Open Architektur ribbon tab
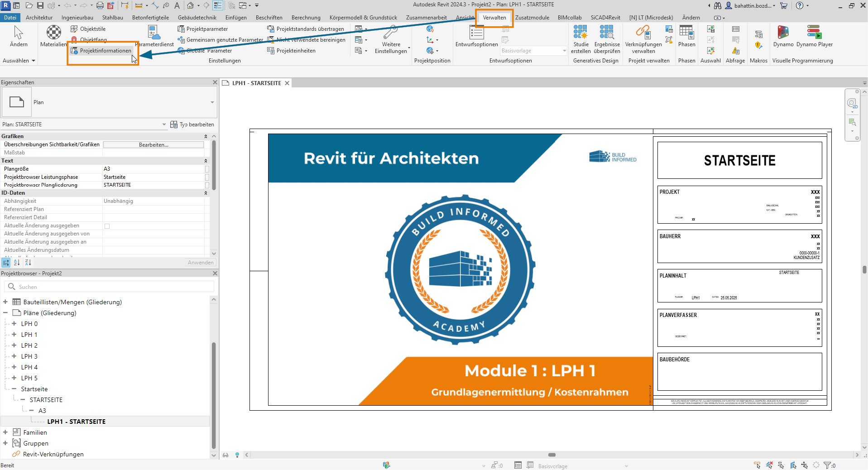868x470 pixels. 39,18
